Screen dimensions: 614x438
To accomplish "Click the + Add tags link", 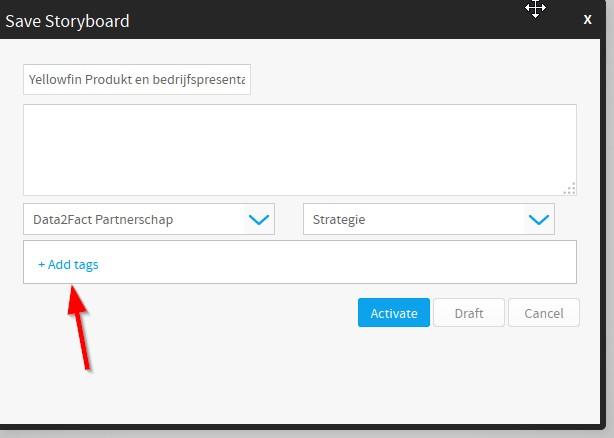I will [68, 265].
